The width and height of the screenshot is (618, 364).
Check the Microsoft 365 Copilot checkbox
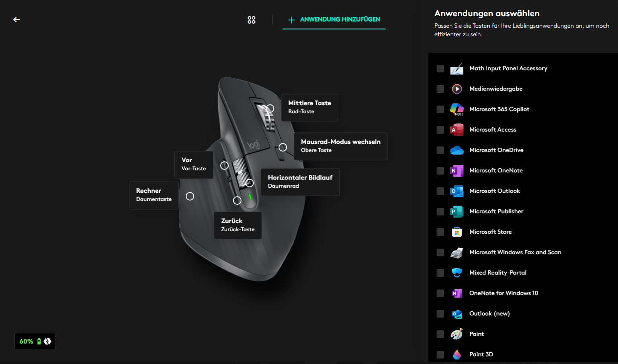click(440, 109)
